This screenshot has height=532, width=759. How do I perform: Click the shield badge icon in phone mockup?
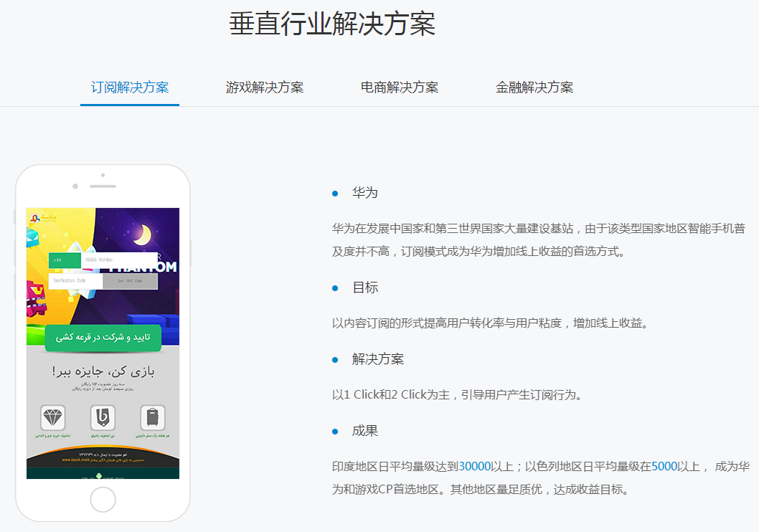tap(103, 417)
